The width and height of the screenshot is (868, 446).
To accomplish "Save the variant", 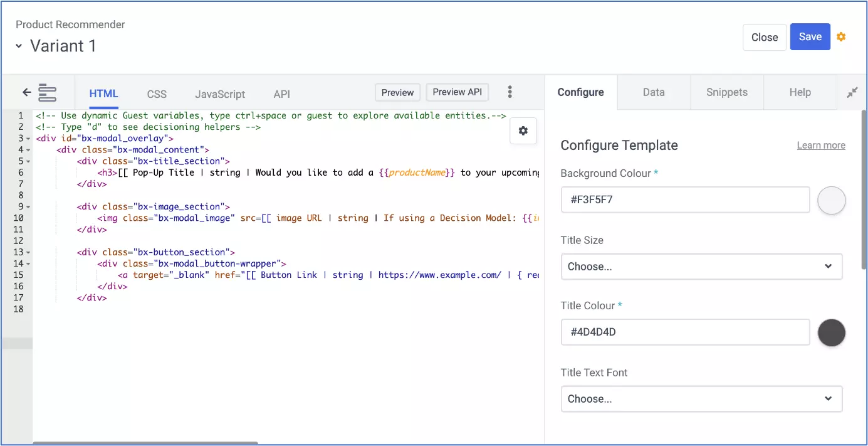I will [x=810, y=37].
